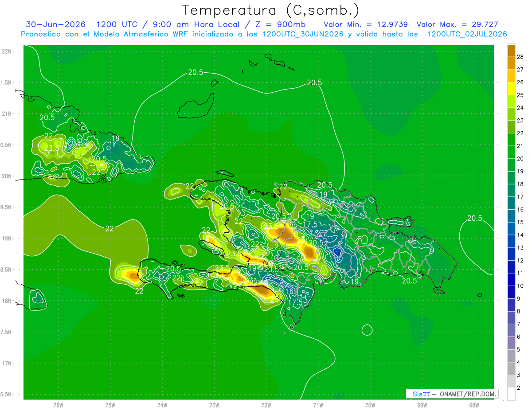Pick the purple legend swatch between 5 and 6
Viewport: 532px width, 411px height.
tap(511, 343)
